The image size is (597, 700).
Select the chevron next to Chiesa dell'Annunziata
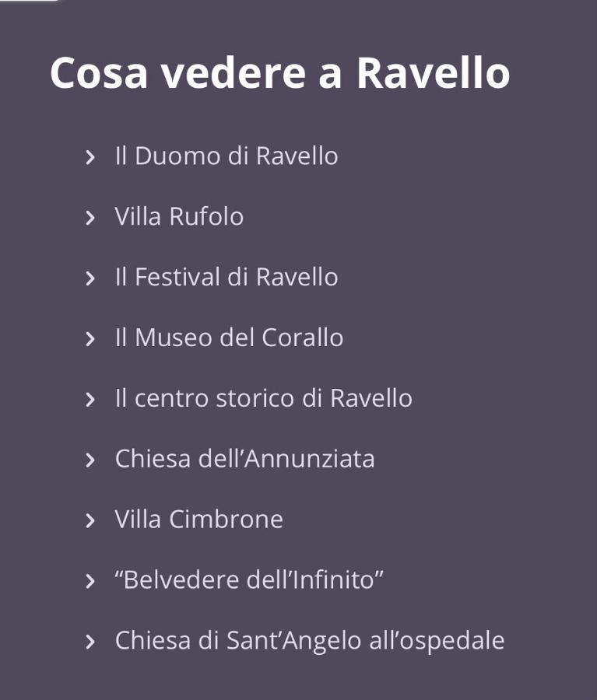[90, 460]
